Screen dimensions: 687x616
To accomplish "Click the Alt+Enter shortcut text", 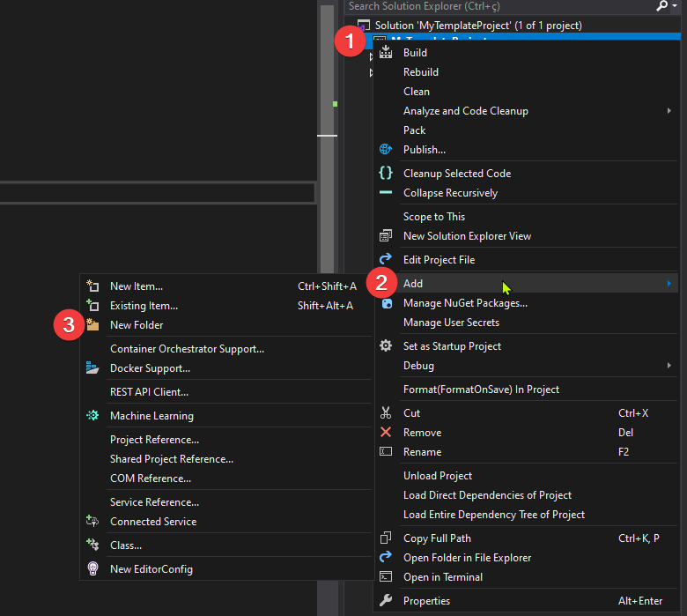I will coord(640,600).
